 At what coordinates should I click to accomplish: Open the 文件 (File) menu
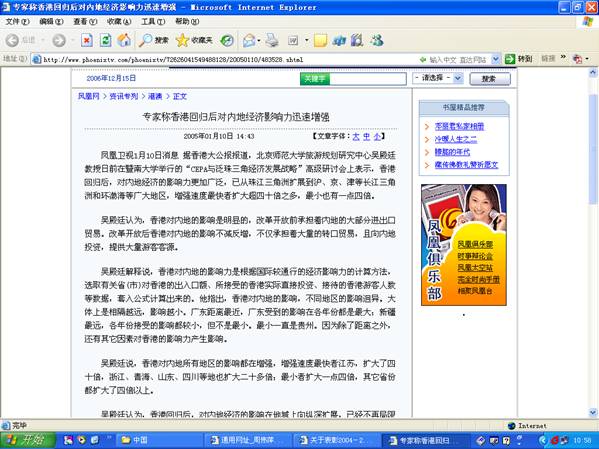17,21
